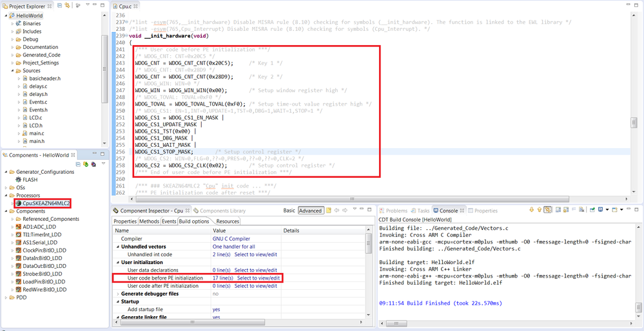Click console scroll down arrow icon
Viewport: 644px width, 331px height.
click(x=531, y=210)
